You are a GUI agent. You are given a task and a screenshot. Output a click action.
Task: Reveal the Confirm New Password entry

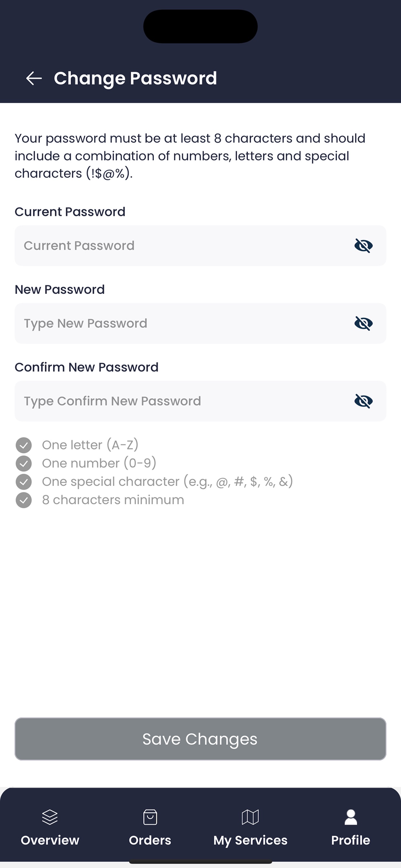pos(363,401)
